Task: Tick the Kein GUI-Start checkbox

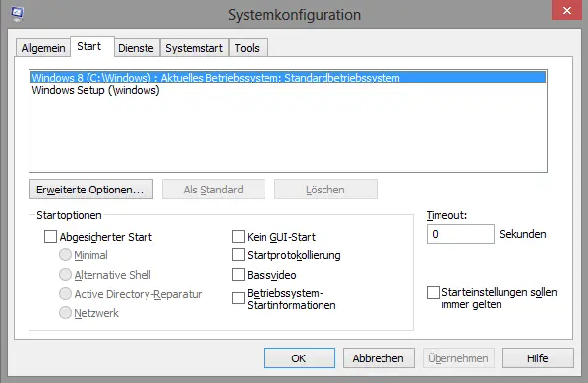Action: [238, 237]
